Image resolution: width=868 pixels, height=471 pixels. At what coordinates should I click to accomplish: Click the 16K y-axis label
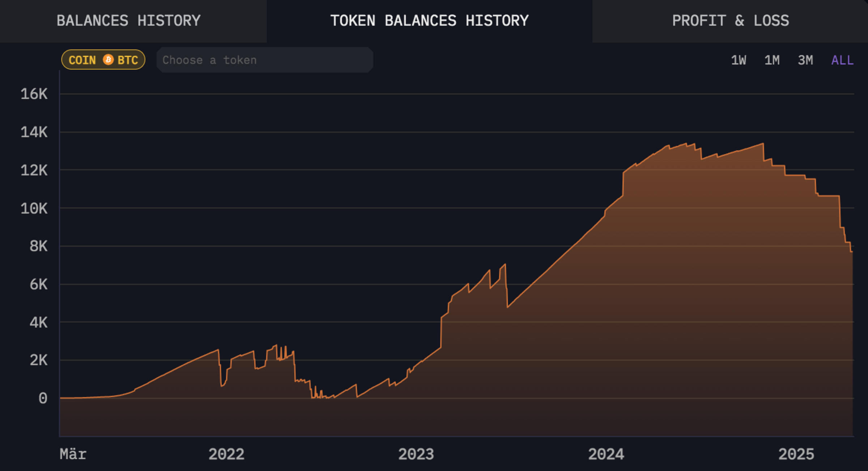[34, 94]
